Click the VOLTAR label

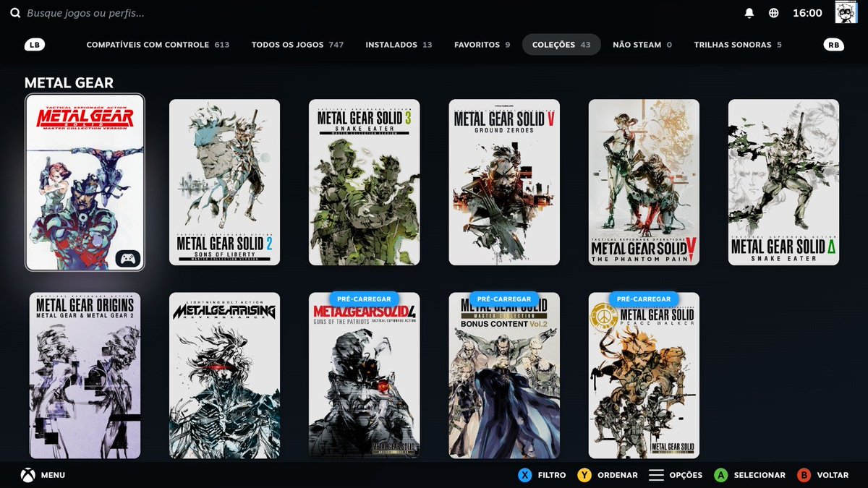pyautogui.click(x=833, y=475)
